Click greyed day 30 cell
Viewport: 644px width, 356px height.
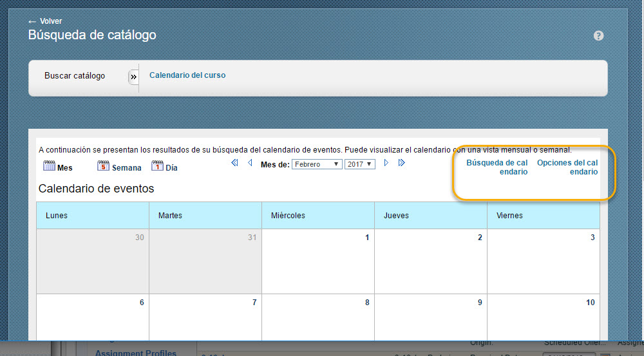tap(93, 261)
